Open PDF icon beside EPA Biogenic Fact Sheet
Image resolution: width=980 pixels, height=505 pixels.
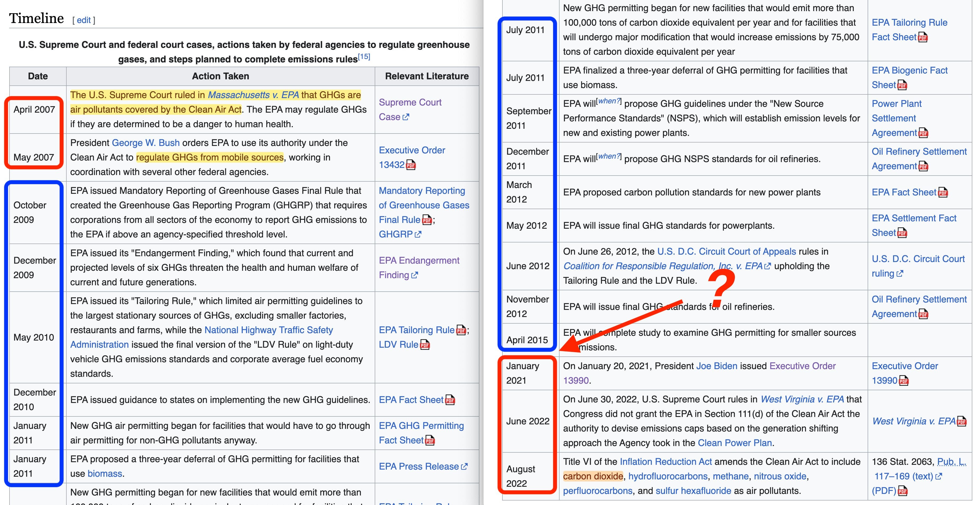coord(903,85)
